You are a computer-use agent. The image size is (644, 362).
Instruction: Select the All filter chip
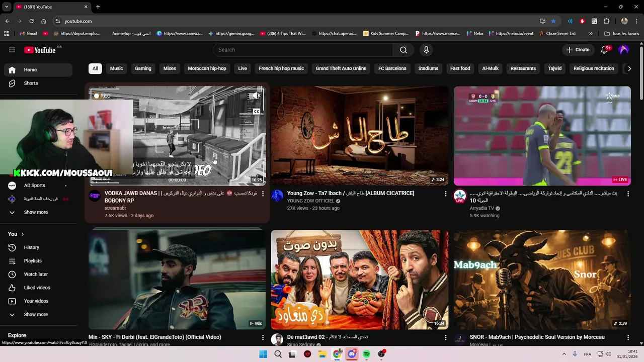[x=95, y=68]
